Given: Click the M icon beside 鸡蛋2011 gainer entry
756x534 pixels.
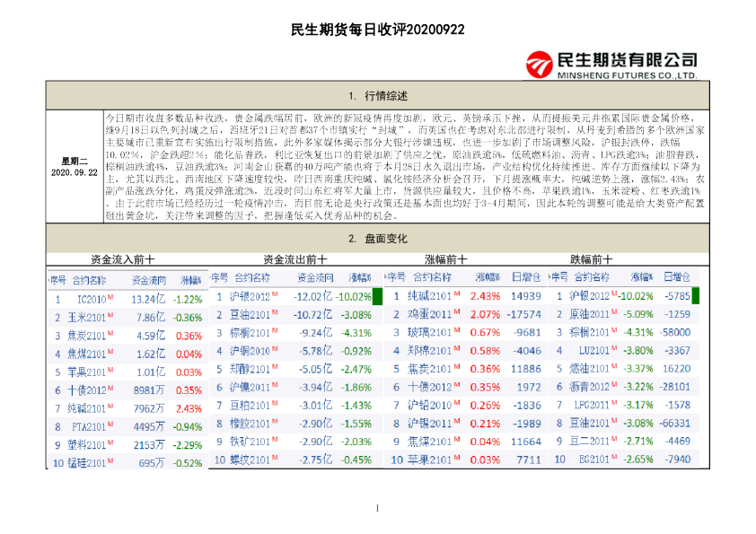Looking at the screenshot, I should 456,313.
